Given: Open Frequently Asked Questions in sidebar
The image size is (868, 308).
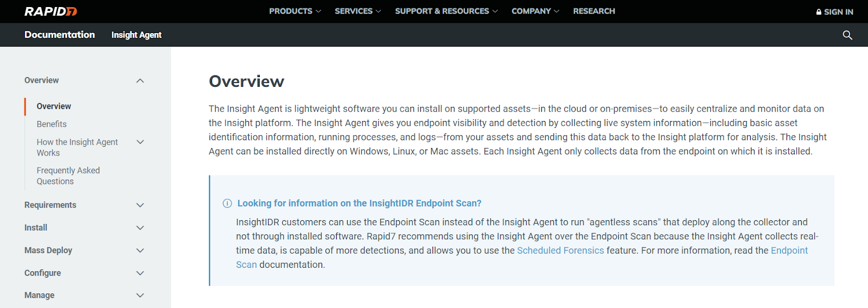Looking at the screenshot, I should tap(68, 176).
